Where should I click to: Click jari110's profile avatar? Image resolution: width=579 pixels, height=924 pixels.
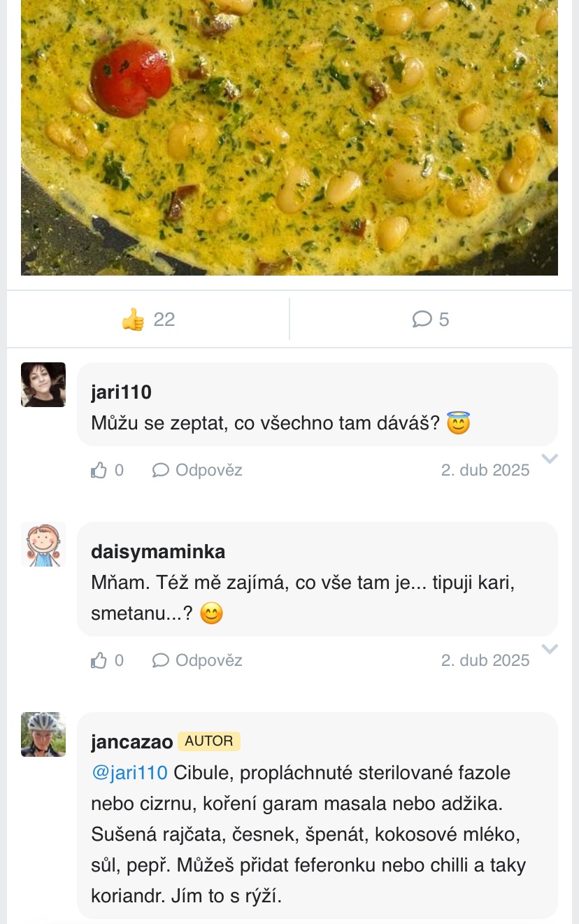pos(43,385)
